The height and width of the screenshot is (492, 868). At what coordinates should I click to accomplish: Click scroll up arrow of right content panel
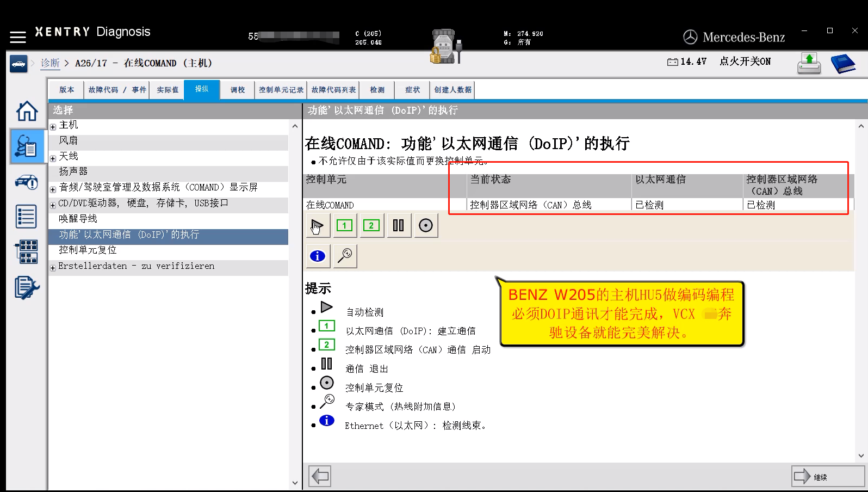click(x=861, y=126)
